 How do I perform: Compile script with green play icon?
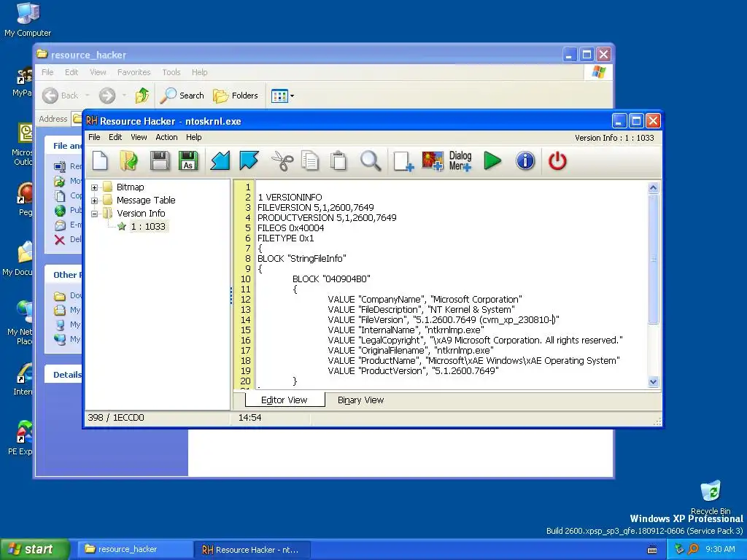492,161
